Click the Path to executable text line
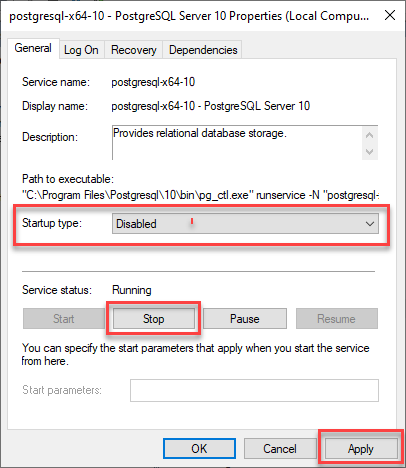The height and width of the screenshot is (468, 406). pyautogui.click(x=201, y=195)
